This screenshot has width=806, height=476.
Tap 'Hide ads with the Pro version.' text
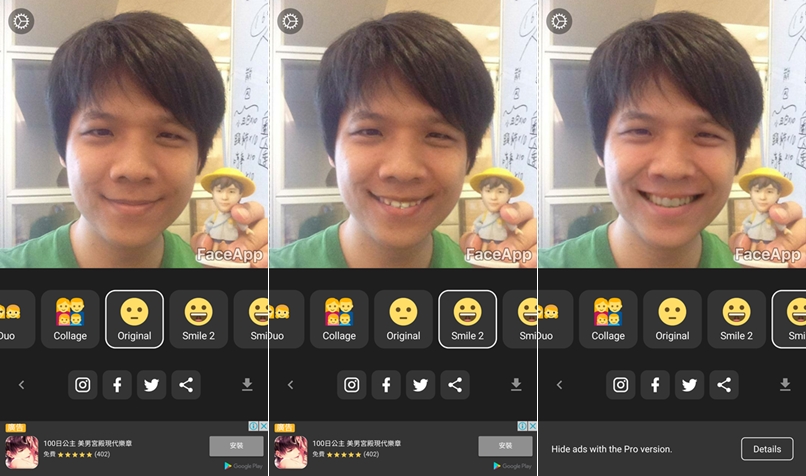click(x=611, y=449)
